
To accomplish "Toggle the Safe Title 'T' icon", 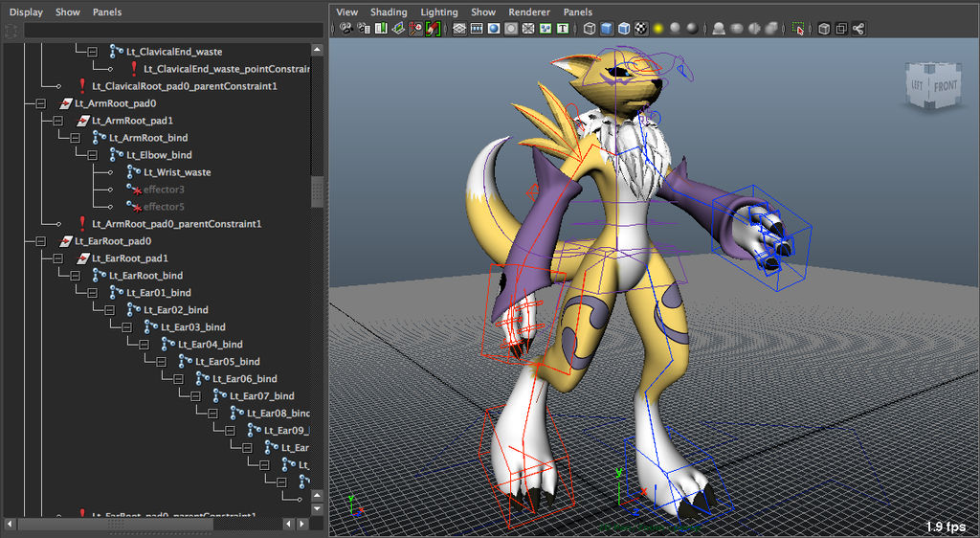I will click(563, 28).
